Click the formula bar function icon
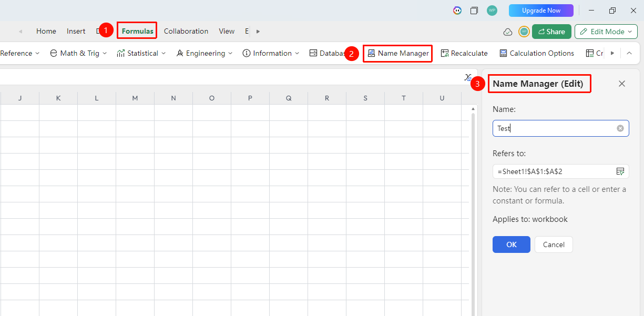 pos(468,77)
